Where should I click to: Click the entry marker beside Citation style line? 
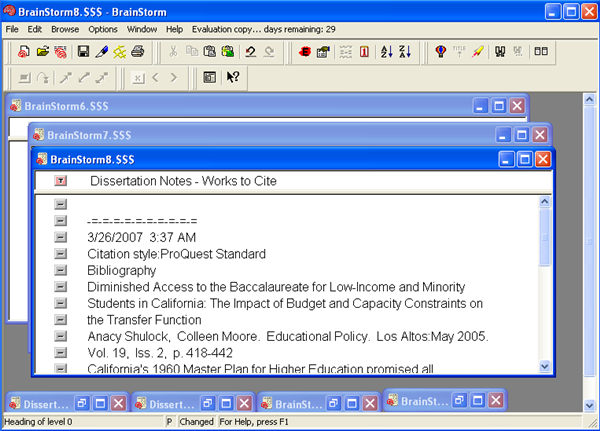(60, 253)
